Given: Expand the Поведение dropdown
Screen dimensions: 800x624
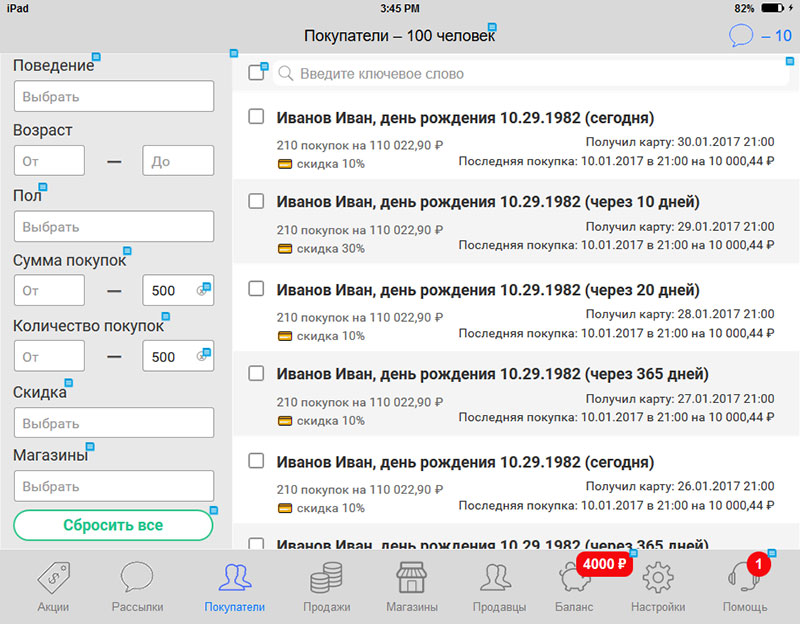Looking at the screenshot, I should click(x=114, y=97).
